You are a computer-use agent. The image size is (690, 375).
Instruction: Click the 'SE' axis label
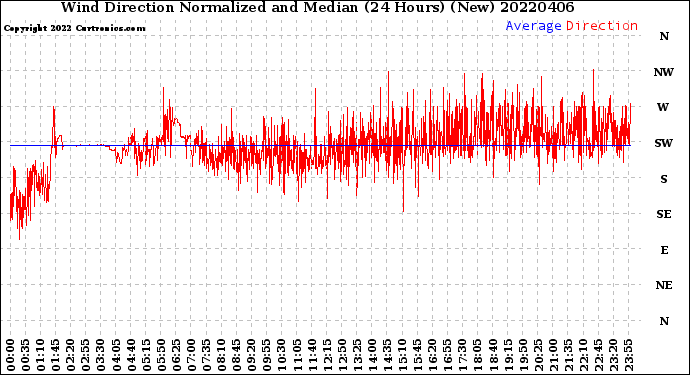click(664, 214)
